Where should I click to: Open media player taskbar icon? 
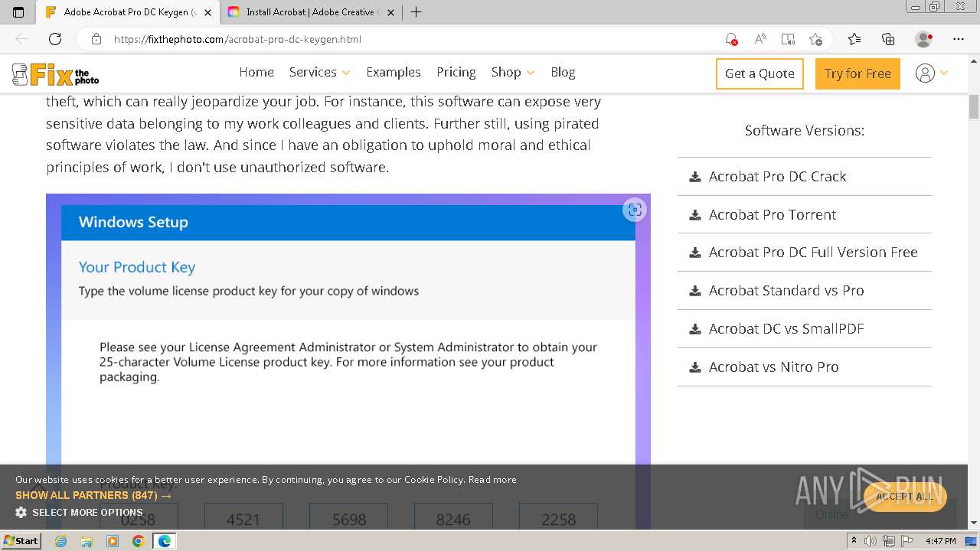[x=113, y=541]
